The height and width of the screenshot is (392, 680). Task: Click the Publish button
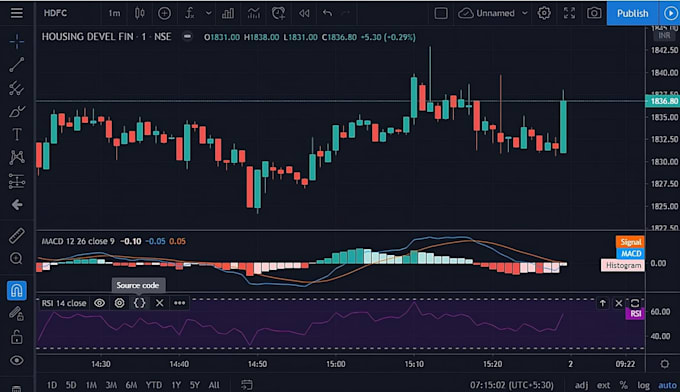tap(632, 13)
